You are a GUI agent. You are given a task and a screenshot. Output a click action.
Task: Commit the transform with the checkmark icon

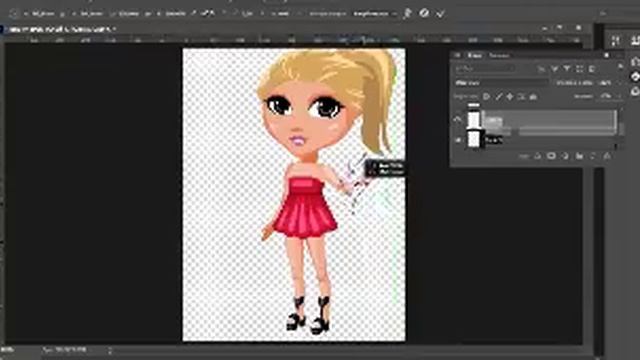point(440,13)
